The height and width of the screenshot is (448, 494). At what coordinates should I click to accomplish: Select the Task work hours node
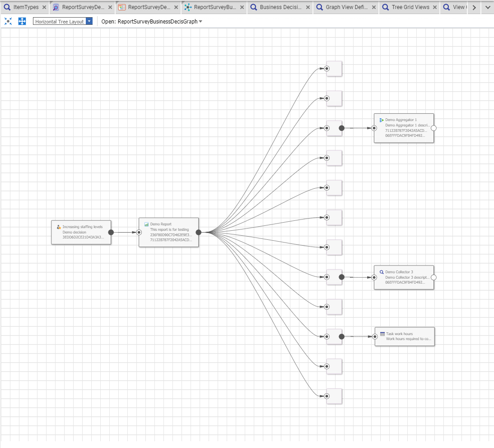point(405,336)
